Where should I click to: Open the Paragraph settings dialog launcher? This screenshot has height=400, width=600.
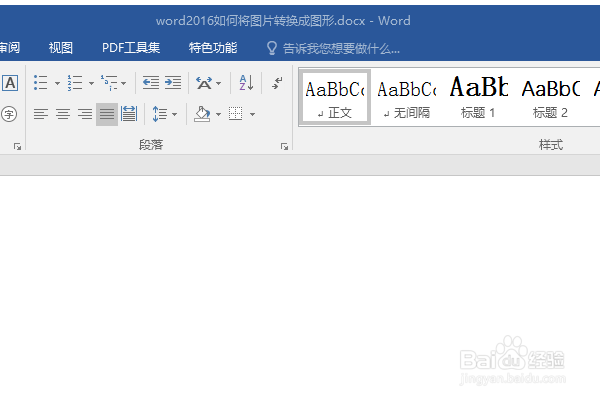pos(284,146)
